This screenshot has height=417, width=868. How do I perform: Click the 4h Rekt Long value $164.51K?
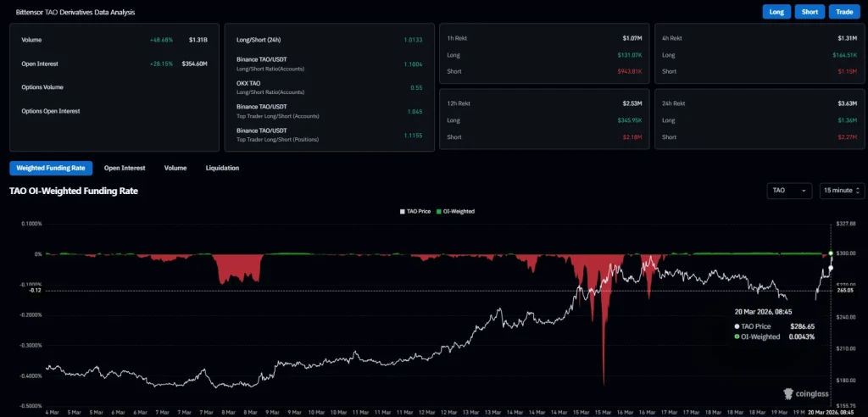pos(845,55)
